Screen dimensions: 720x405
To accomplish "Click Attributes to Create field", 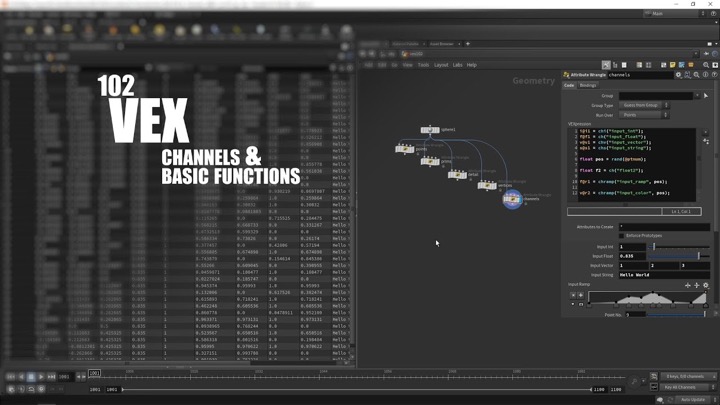I will tap(664, 227).
